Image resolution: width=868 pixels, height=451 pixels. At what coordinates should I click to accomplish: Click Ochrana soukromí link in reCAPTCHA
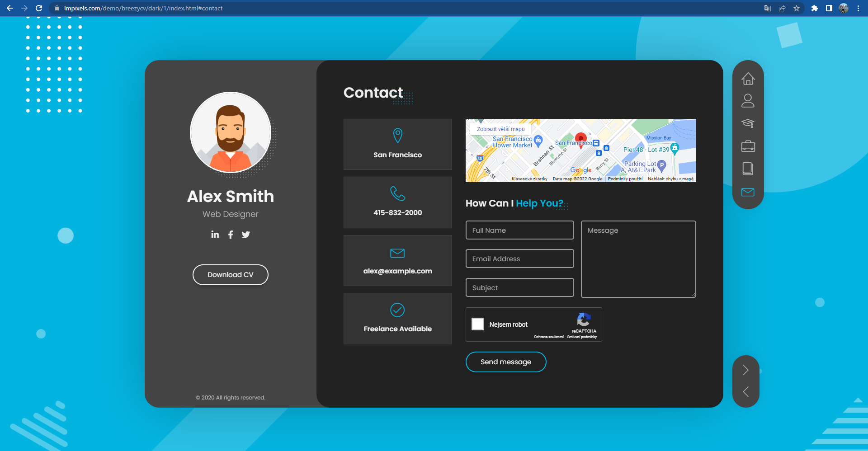tap(548, 337)
